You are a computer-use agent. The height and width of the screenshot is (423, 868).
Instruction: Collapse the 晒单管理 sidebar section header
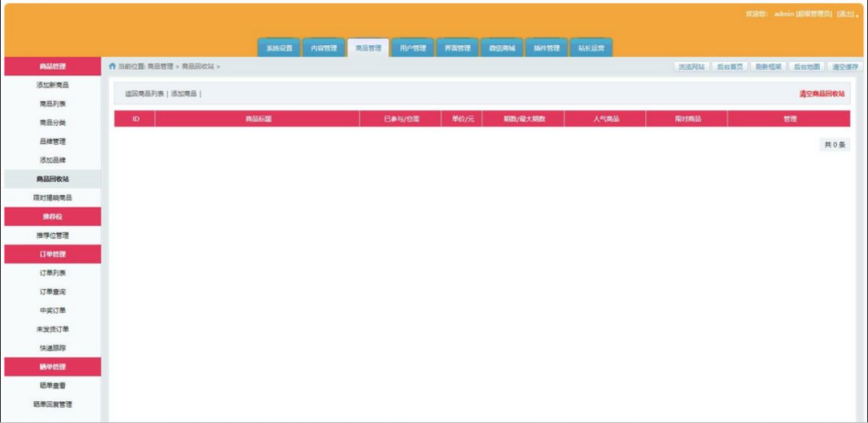pyautogui.click(x=53, y=367)
